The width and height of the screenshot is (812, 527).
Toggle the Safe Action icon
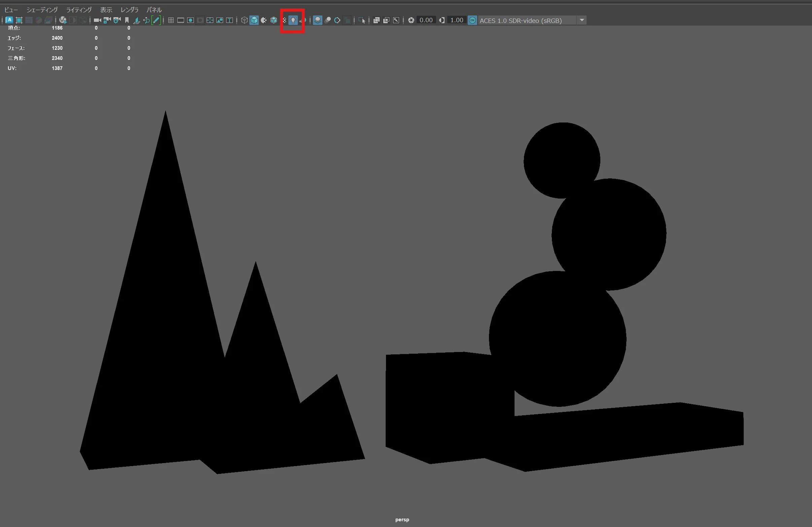[220, 20]
